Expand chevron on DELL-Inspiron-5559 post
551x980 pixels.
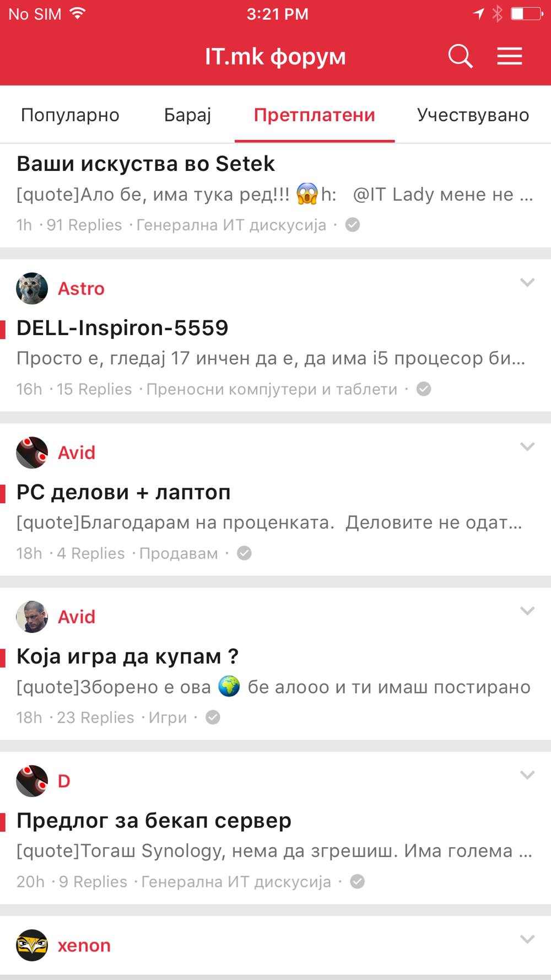pyautogui.click(x=527, y=283)
